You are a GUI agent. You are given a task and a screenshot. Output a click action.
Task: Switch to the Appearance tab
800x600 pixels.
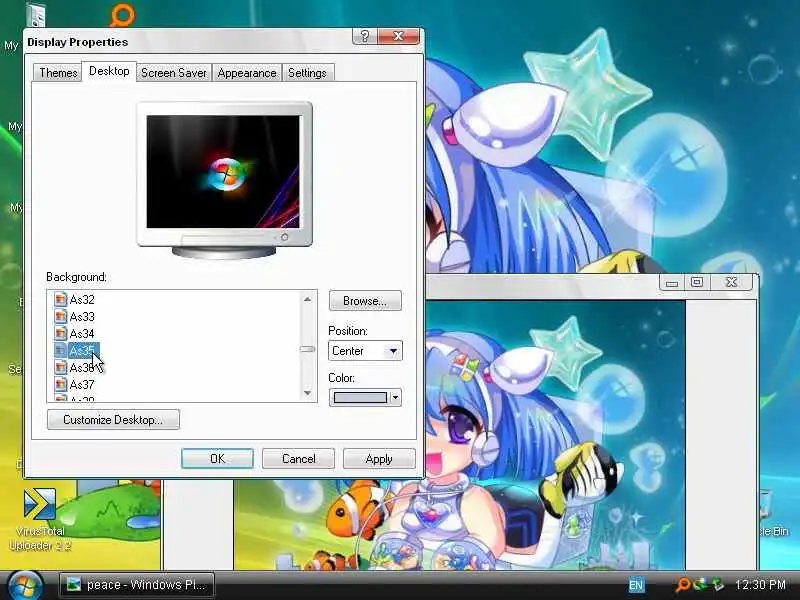click(246, 72)
